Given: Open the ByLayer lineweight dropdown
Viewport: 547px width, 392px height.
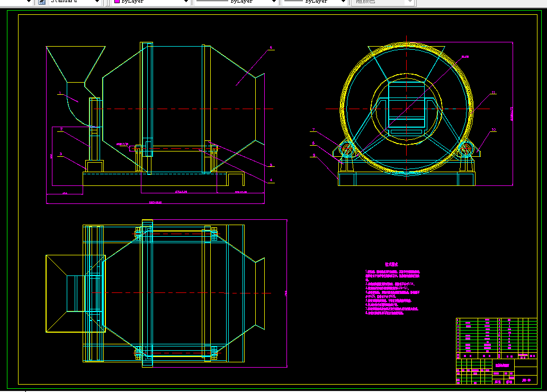Looking at the screenshot, I should coord(343,2).
